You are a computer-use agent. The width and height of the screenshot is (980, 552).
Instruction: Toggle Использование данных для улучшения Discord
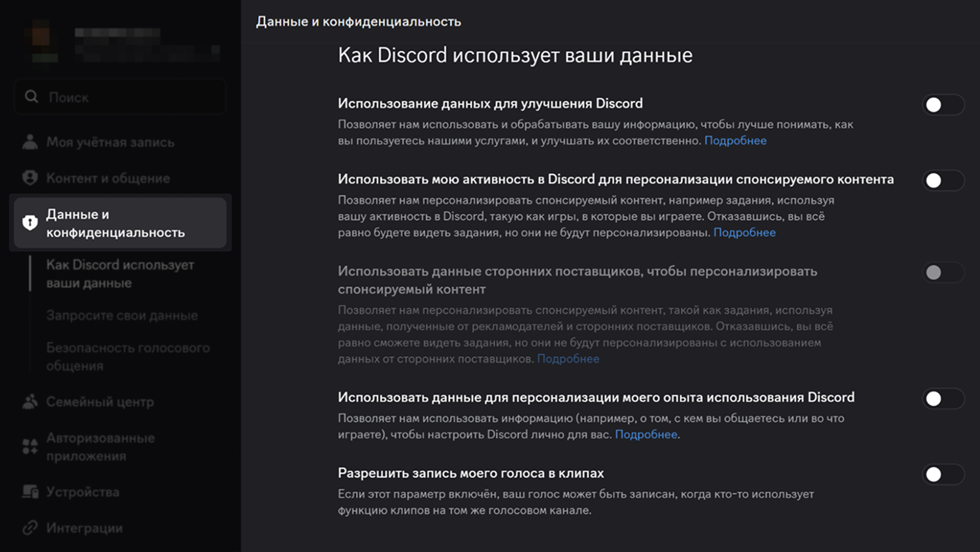pyautogui.click(x=943, y=104)
